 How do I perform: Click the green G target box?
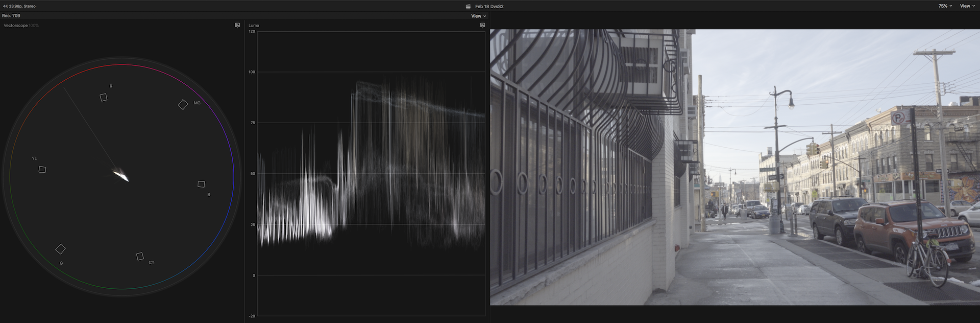tap(60, 249)
